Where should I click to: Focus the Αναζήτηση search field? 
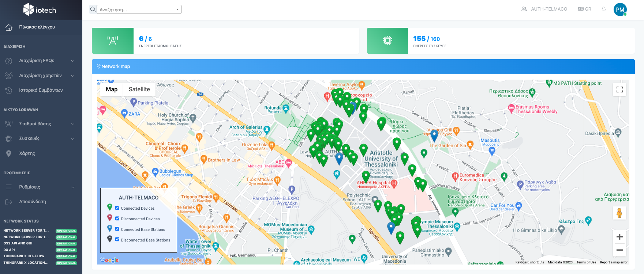coord(139,9)
